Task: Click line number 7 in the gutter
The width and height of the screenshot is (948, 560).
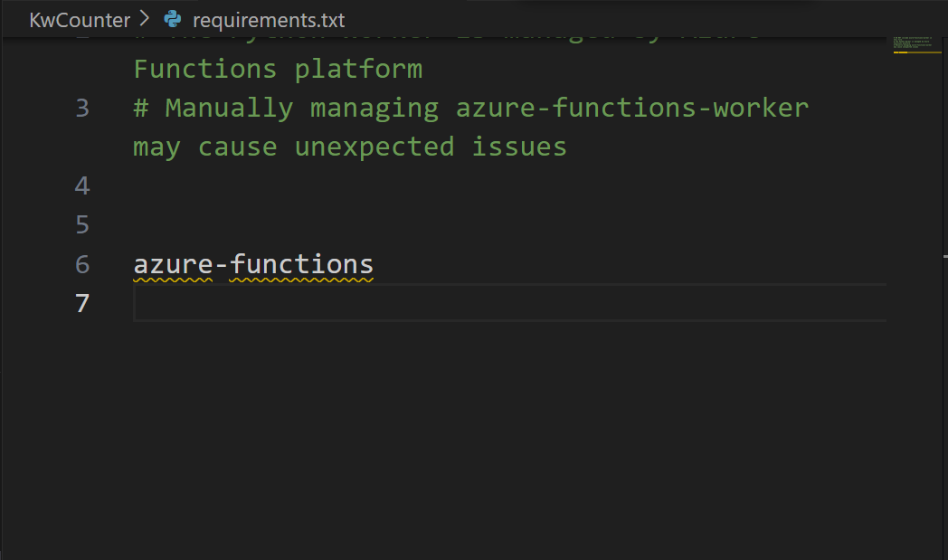Action: pyautogui.click(x=81, y=304)
